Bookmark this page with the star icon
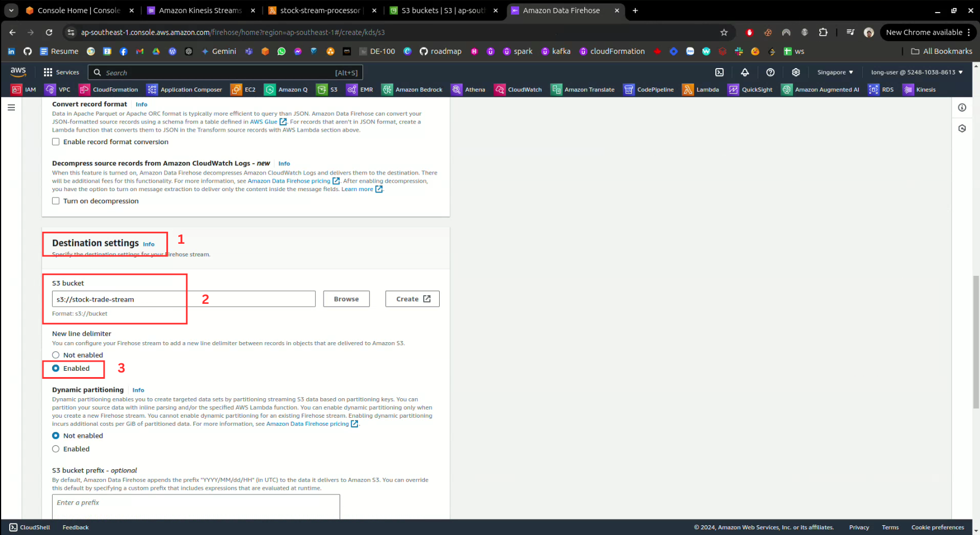This screenshot has height=535, width=980. [724, 33]
